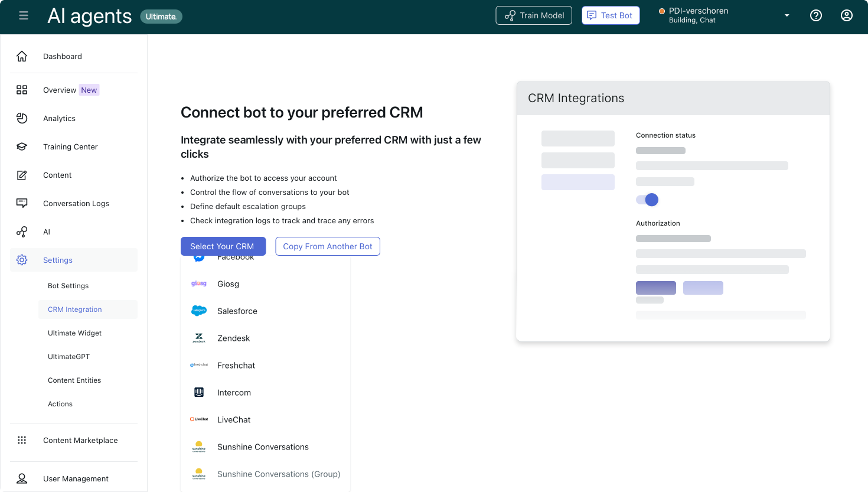This screenshot has width=868, height=492.
Task: Click the AI agents title
Action: [90, 16]
